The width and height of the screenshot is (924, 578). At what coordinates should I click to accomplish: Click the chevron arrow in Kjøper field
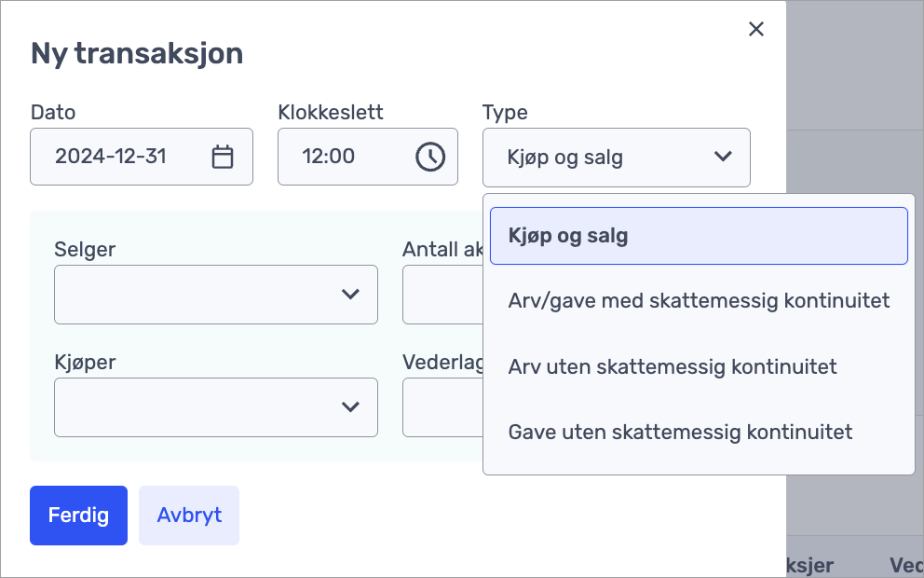coord(350,407)
